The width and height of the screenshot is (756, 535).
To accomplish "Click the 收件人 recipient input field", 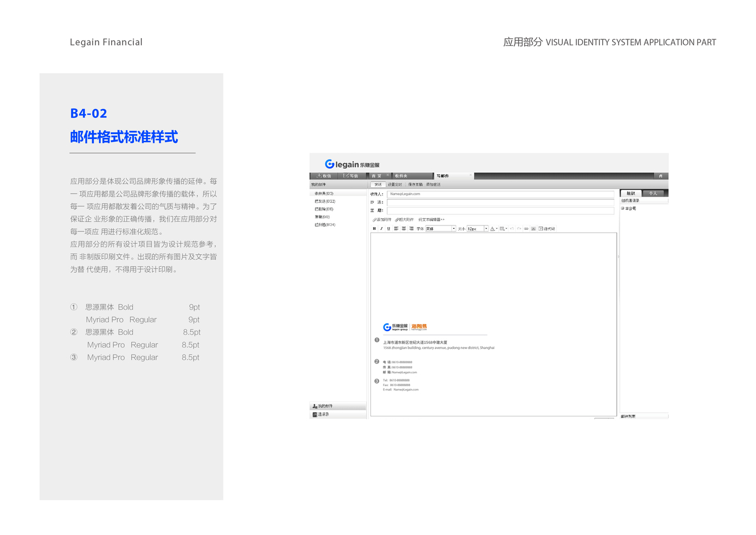I will pos(500,194).
